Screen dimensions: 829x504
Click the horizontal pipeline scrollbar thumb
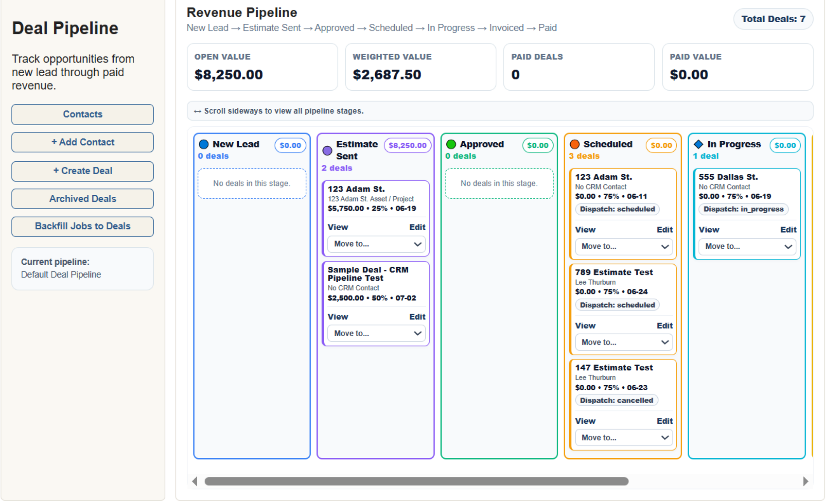pos(416,481)
